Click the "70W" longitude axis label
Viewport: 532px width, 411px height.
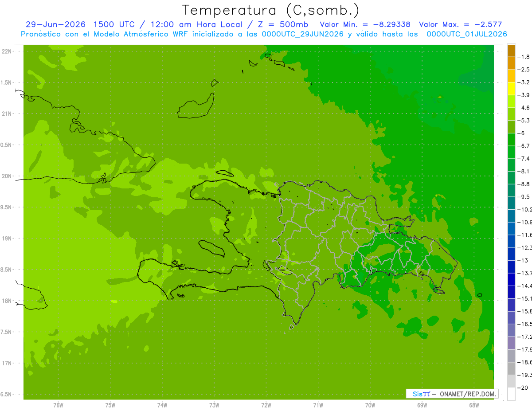pyautogui.click(x=370, y=405)
